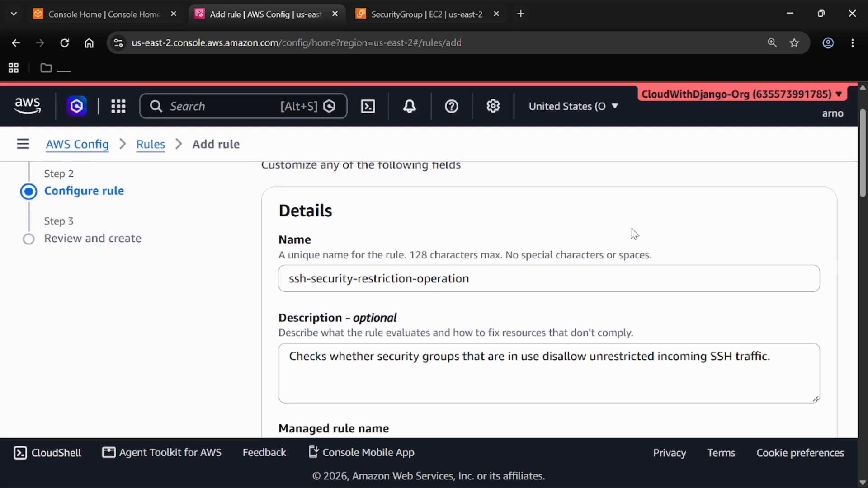
Task: Open the bookmarks folder icon
Action: pos(46,68)
